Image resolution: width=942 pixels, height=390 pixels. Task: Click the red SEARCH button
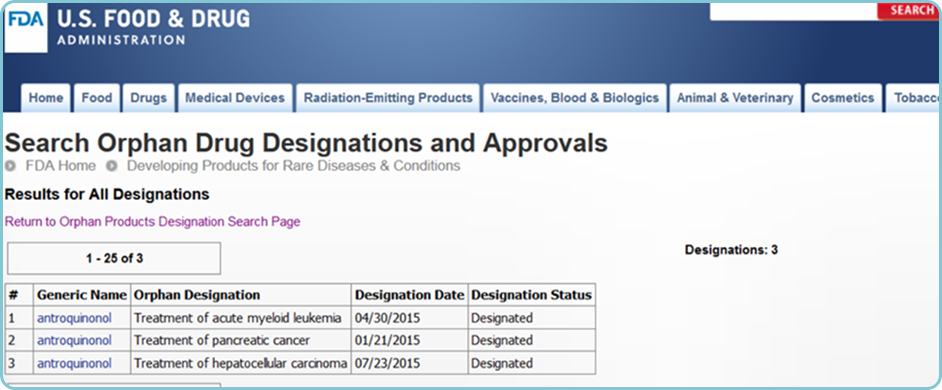909,11
